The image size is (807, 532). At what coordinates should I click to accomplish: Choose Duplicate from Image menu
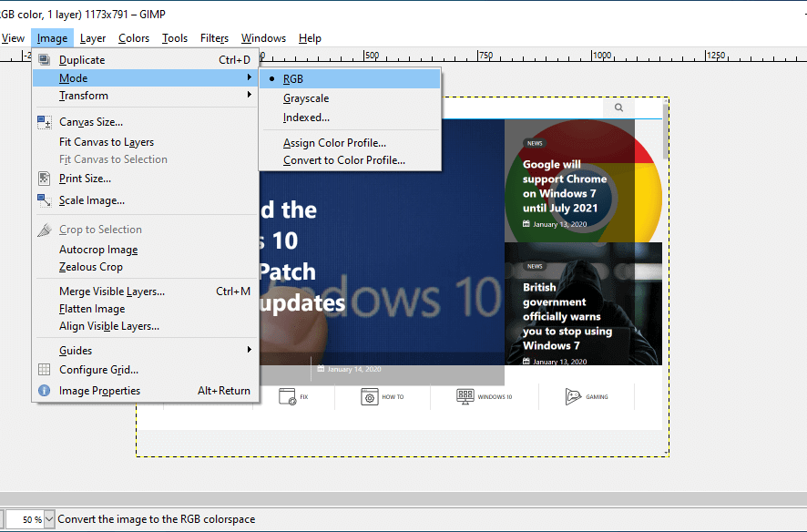pos(145,60)
